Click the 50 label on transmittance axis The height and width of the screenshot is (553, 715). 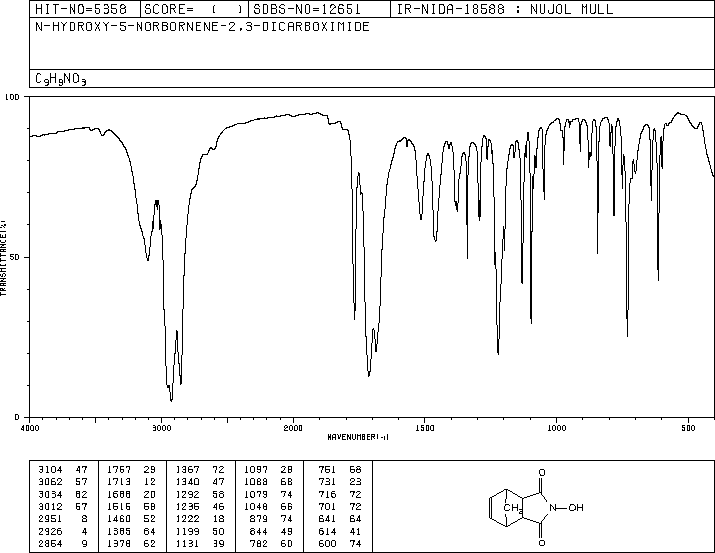[15, 257]
